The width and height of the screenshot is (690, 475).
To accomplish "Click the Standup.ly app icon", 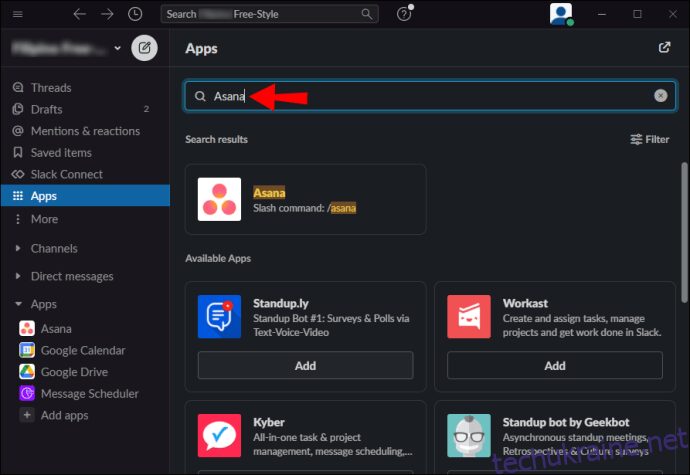I will coord(219,317).
